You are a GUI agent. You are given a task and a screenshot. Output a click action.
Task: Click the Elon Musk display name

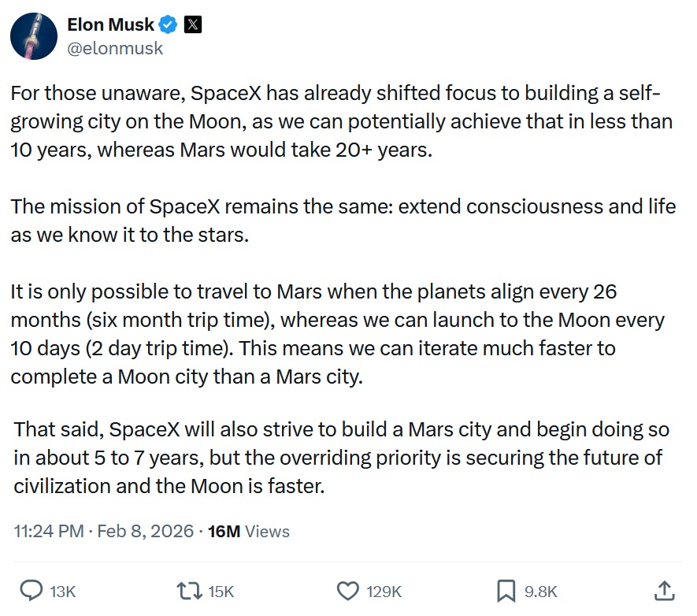click(109, 24)
